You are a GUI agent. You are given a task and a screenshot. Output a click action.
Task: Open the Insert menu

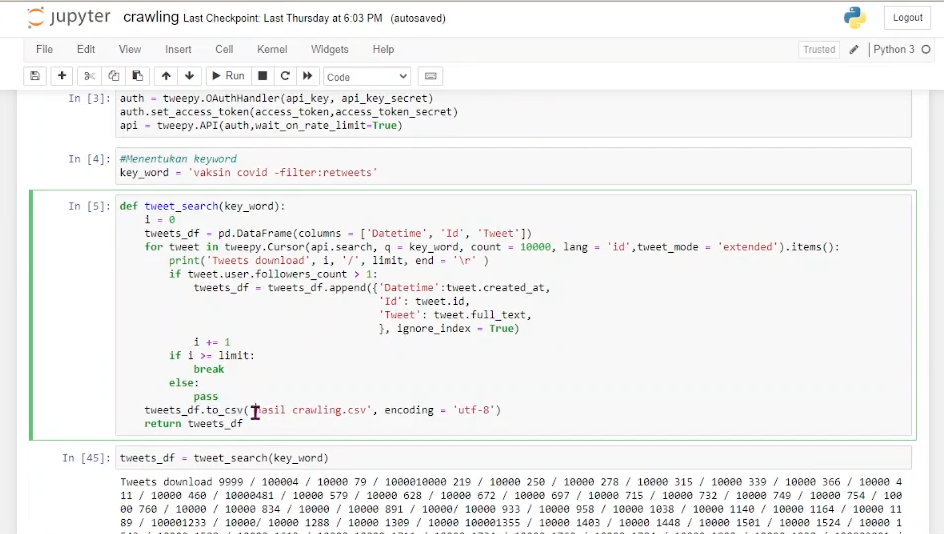click(x=178, y=49)
